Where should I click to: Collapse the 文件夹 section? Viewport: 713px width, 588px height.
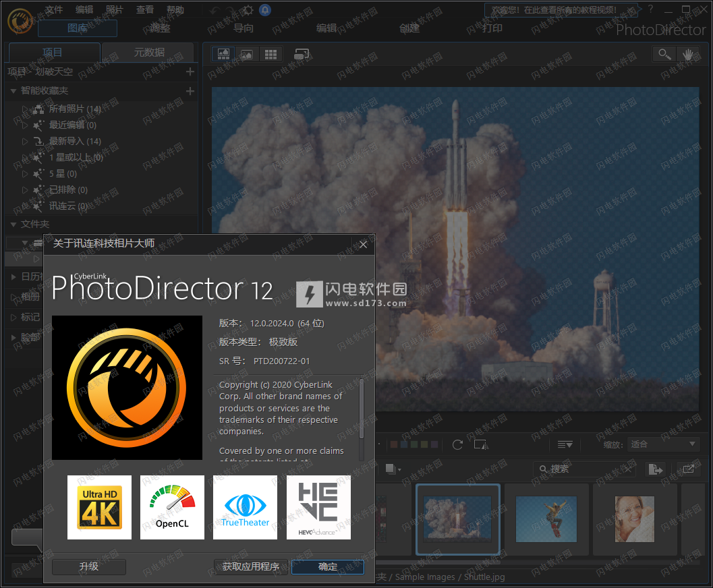pos(13,225)
